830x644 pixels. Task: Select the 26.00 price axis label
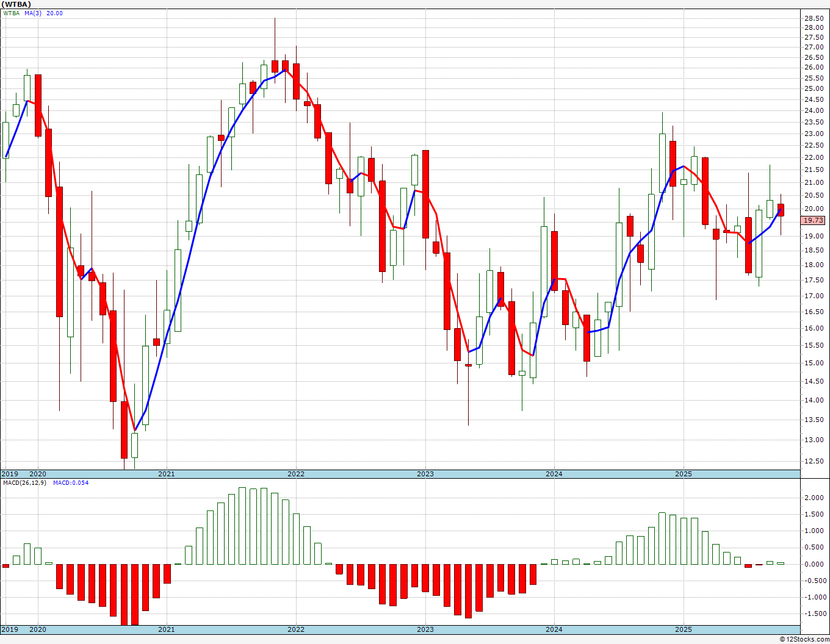tap(814, 68)
